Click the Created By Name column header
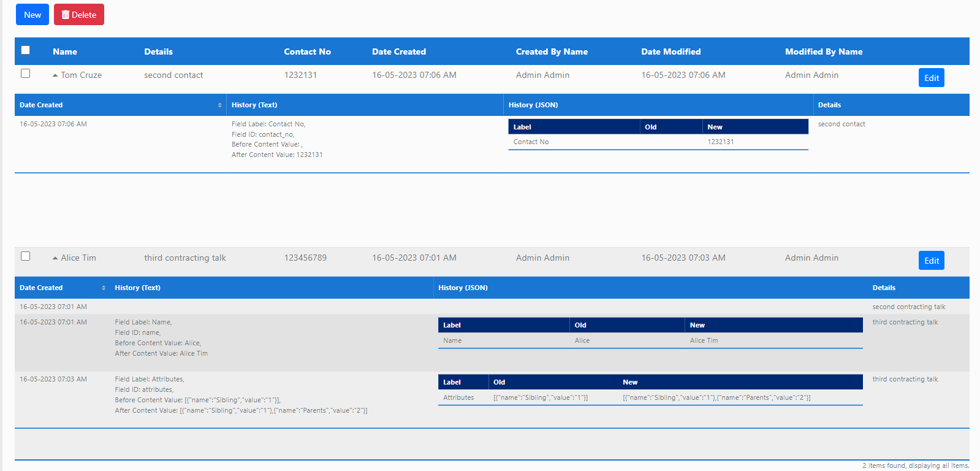Screen dimensions: 980x471 552,52
